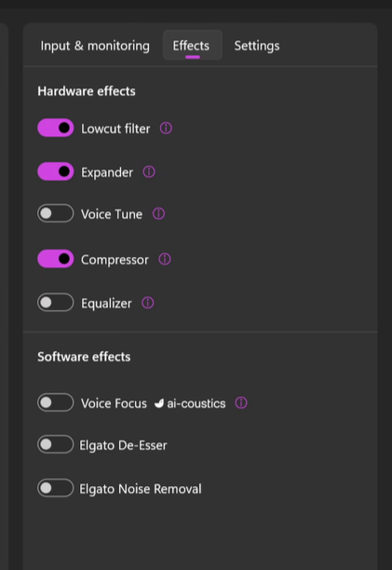Viewport: 392px width, 570px height.
Task: Click the Equalizer info icon
Action: (147, 303)
